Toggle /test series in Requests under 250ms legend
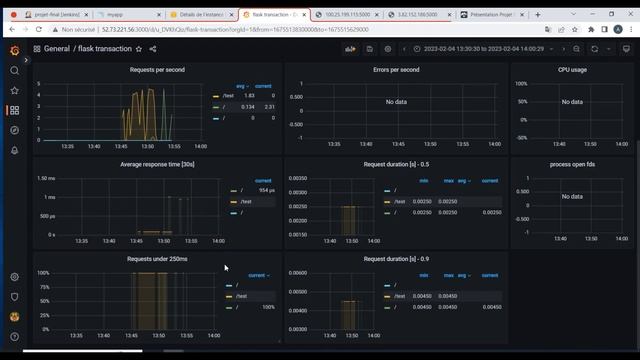This screenshot has height=360, width=640. [242, 296]
